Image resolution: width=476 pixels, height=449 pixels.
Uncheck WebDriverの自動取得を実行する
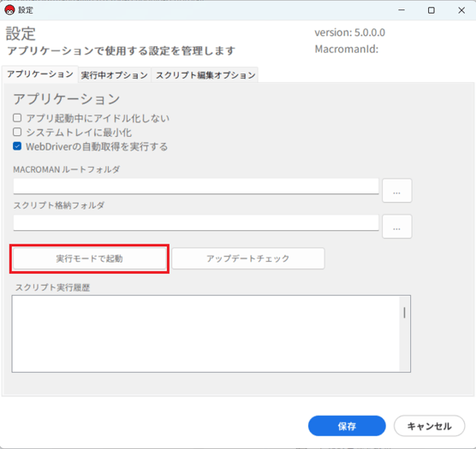pos(17,146)
